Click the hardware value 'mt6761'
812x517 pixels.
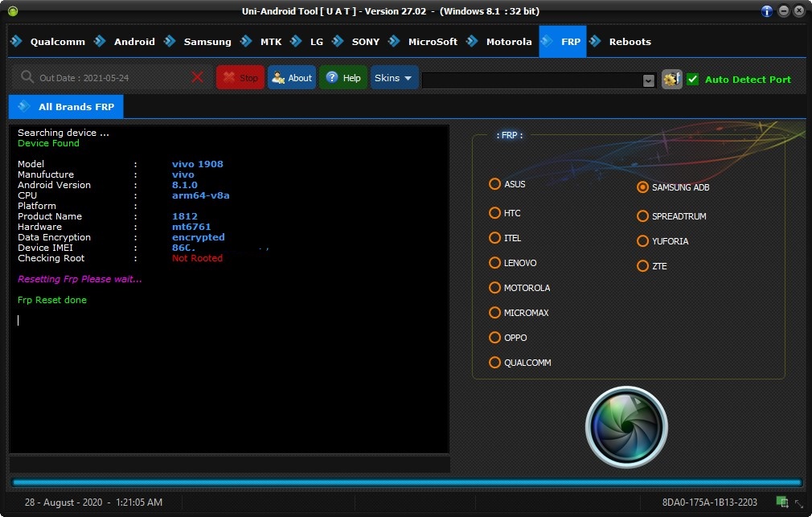pos(191,227)
